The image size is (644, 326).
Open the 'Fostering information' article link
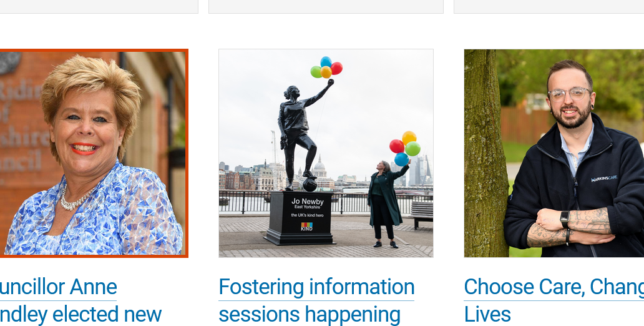[x=316, y=287]
